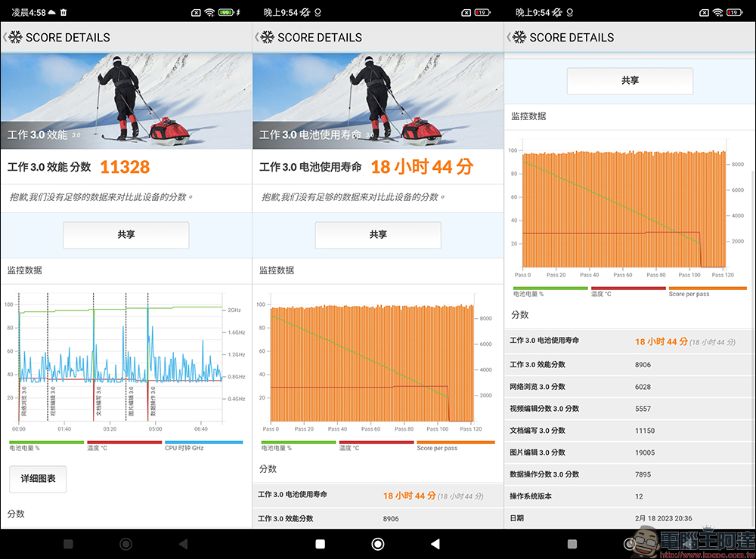
Task: Tap 共享 button on middle battery life screen
Action: [x=378, y=235]
